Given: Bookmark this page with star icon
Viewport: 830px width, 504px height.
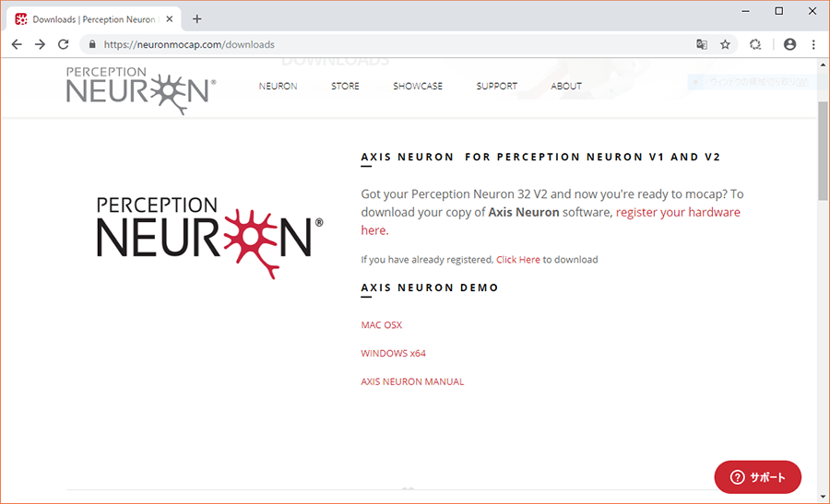Looking at the screenshot, I should click(x=725, y=44).
